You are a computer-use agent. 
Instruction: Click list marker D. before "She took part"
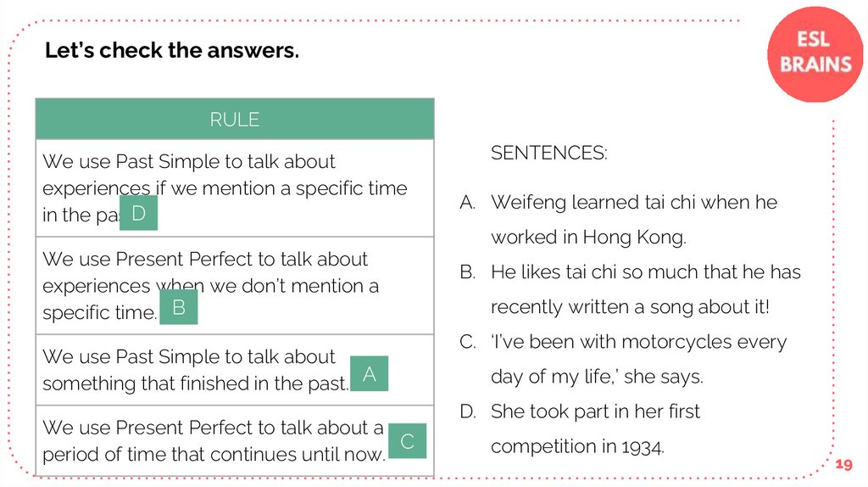[468, 411]
